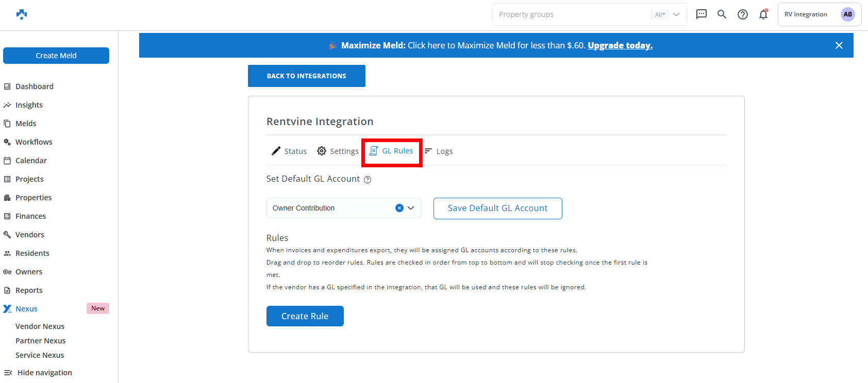Open the help question mark icon
This screenshot has height=383, width=868.
pyautogui.click(x=742, y=14)
